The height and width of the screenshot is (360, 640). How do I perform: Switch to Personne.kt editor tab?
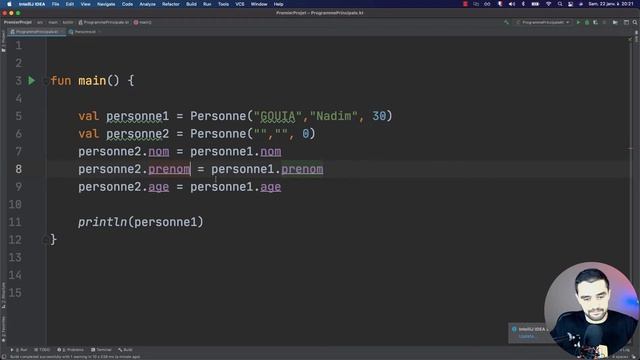click(x=85, y=31)
